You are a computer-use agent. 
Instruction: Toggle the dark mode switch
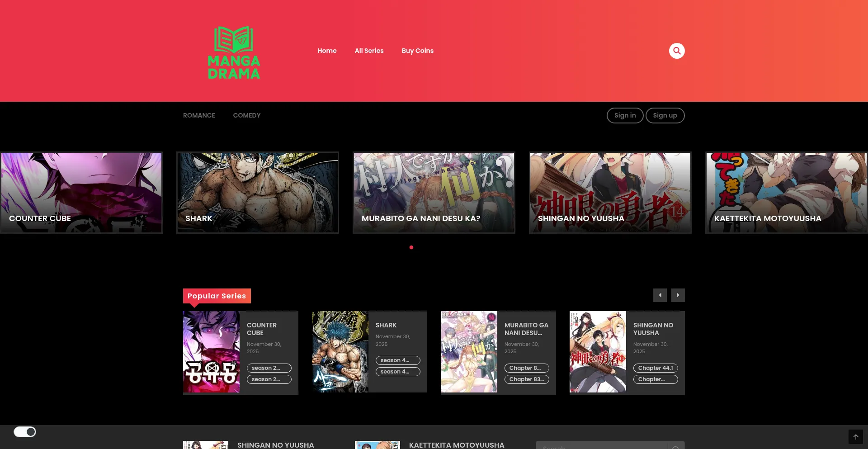click(x=25, y=432)
